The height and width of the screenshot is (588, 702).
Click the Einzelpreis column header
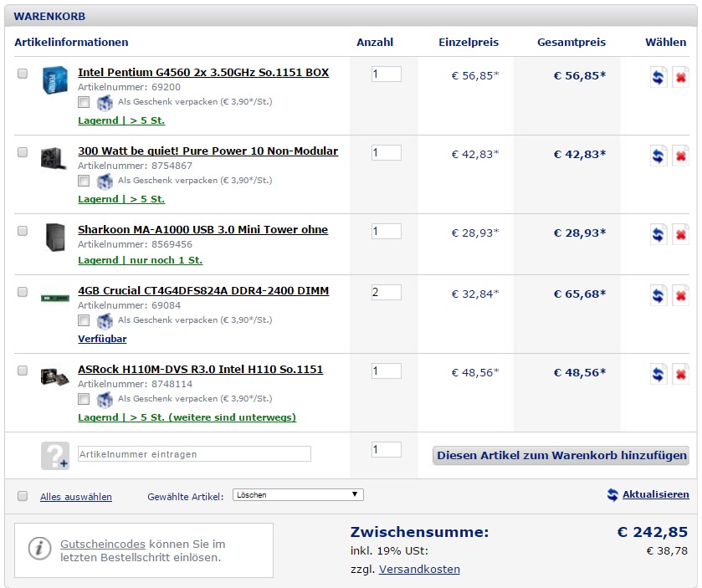click(469, 43)
